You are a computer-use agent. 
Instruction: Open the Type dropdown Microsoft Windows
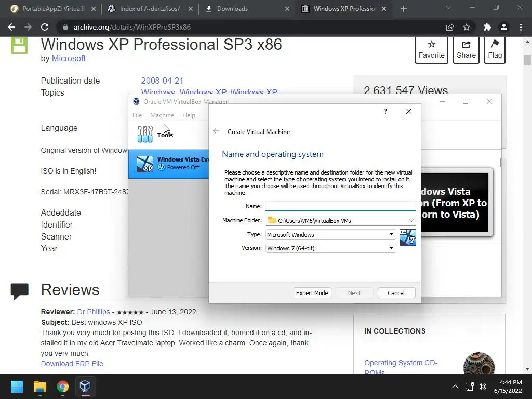click(331, 234)
